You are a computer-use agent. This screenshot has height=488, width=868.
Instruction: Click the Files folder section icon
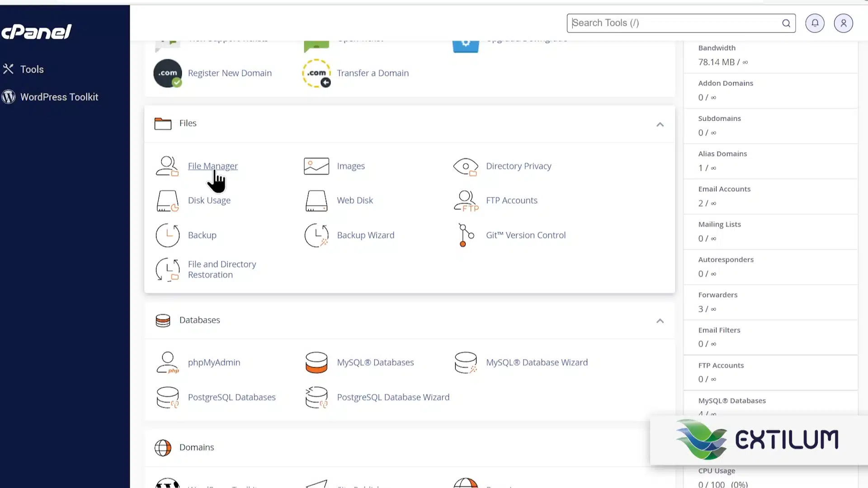point(163,123)
